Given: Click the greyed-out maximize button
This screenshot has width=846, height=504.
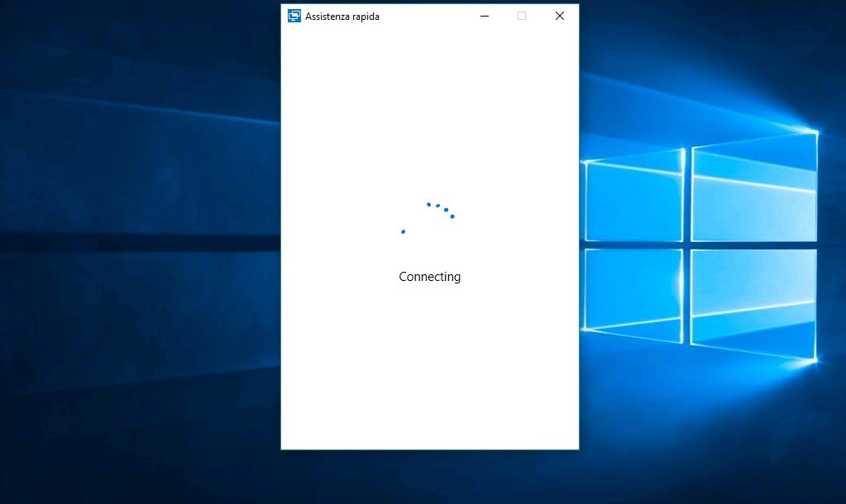Looking at the screenshot, I should 522,16.
